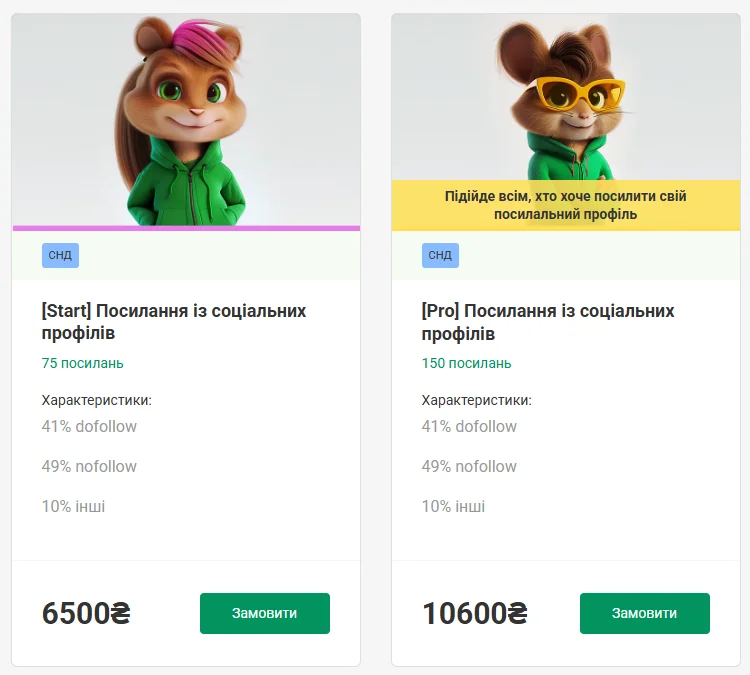
Task: Click 41% dofollow in the Start card
Action: pyautogui.click(x=89, y=426)
